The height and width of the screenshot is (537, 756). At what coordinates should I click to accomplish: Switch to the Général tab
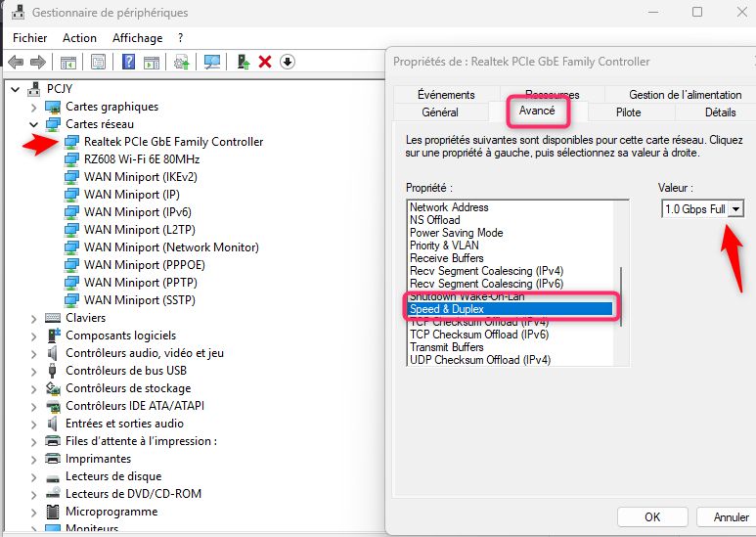tap(440, 112)
